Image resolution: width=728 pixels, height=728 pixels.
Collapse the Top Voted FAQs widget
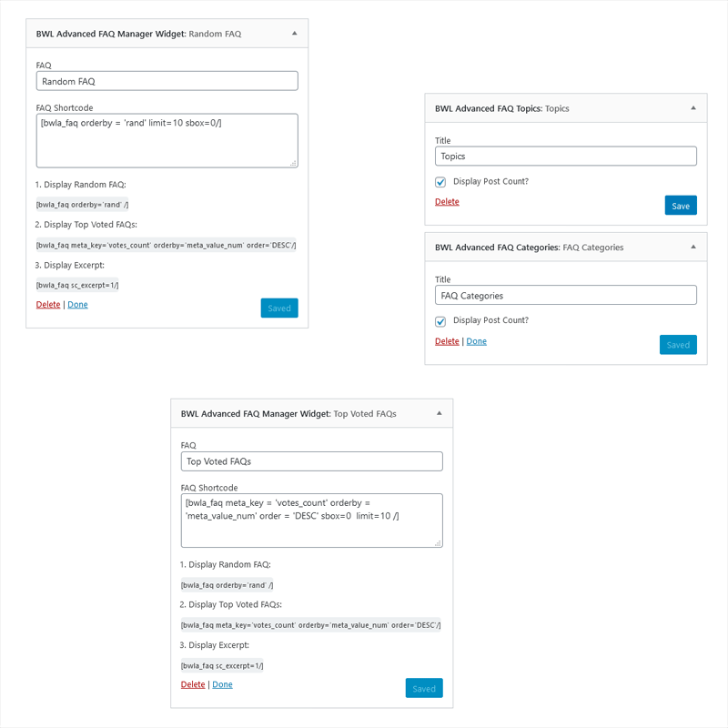(x=440, y=412)
